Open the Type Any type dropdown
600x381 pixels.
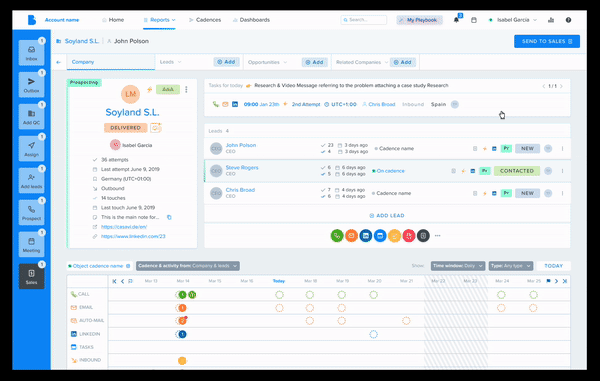click(510, 266)
